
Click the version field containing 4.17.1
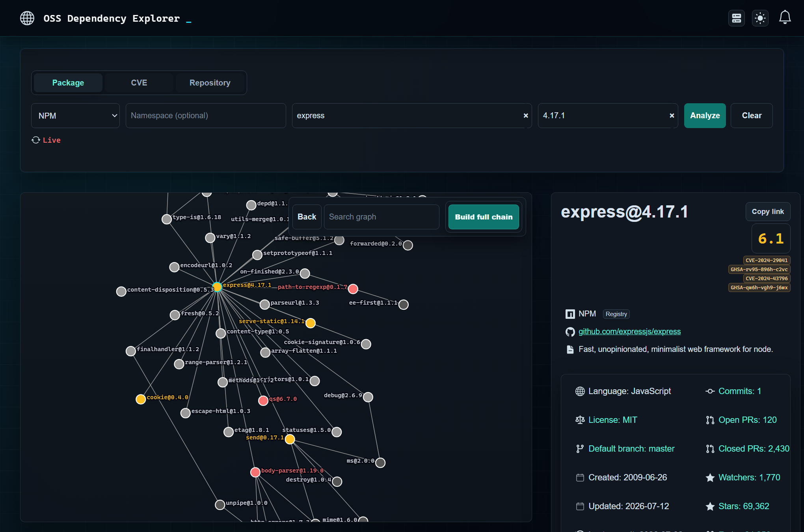click(608, 115)
